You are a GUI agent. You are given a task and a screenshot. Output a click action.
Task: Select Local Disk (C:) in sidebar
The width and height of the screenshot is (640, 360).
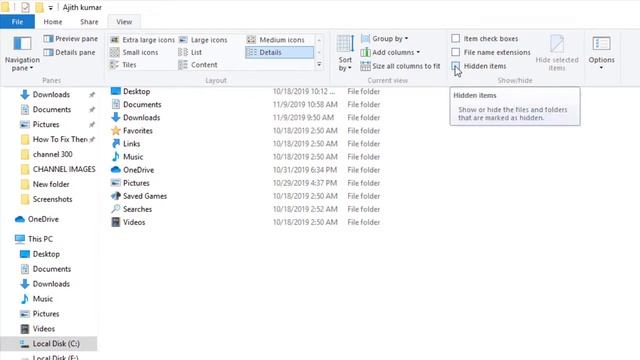click(56, 344)
